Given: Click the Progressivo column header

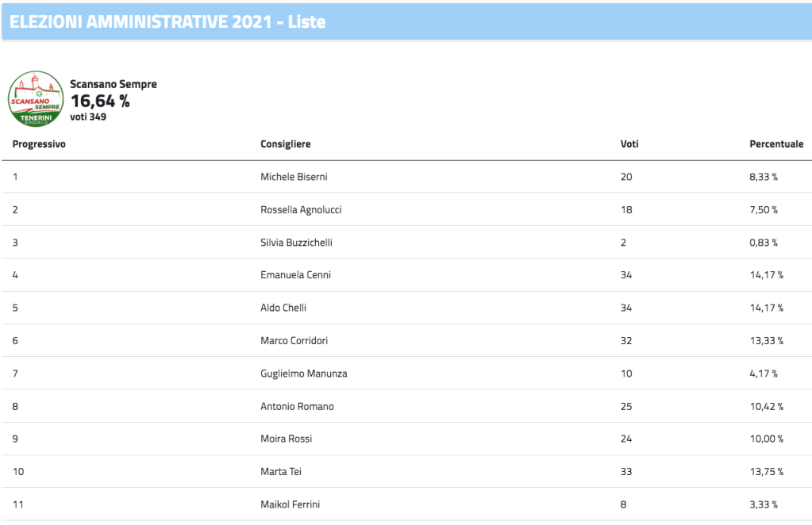Looking at the screenshot, I should pyautogui.click(x=39, y=144).
